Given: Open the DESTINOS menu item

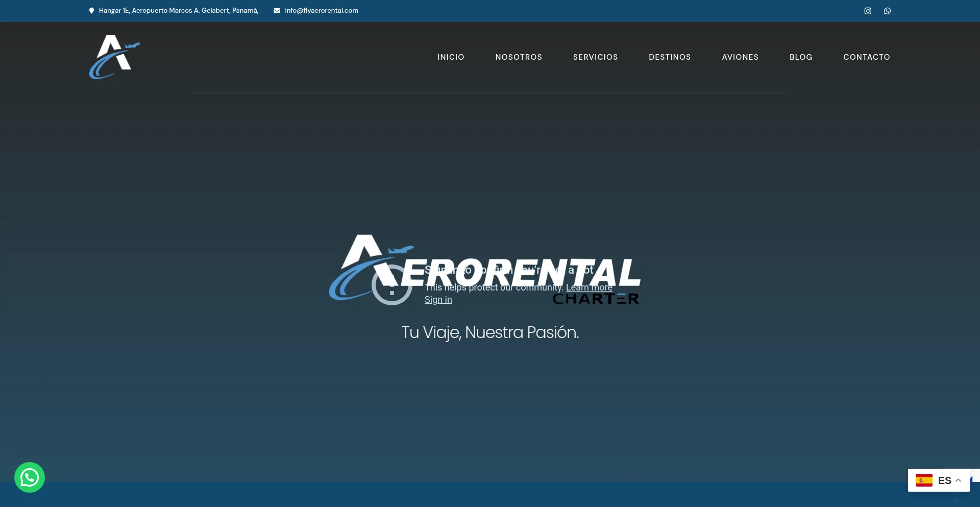Looking at the screenshot, I should click(x=670, y=57).
